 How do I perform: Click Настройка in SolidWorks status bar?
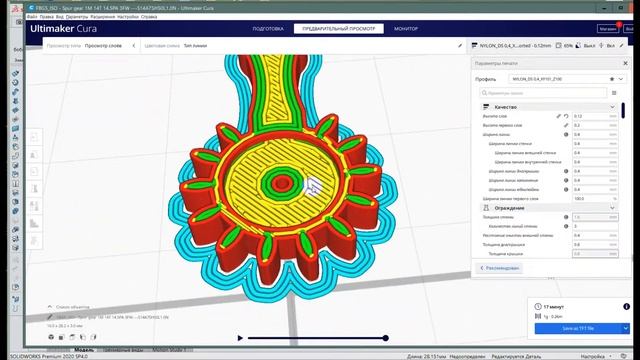point(593,356)
